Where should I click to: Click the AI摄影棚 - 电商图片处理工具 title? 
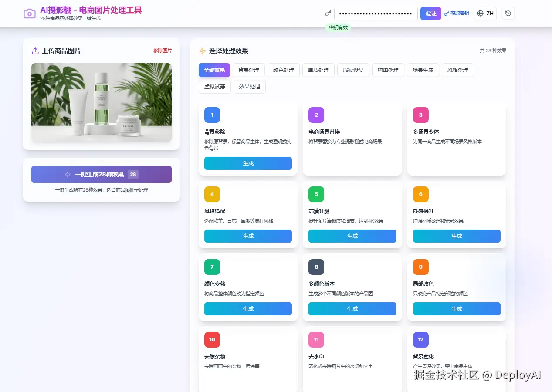click(91, 10)
